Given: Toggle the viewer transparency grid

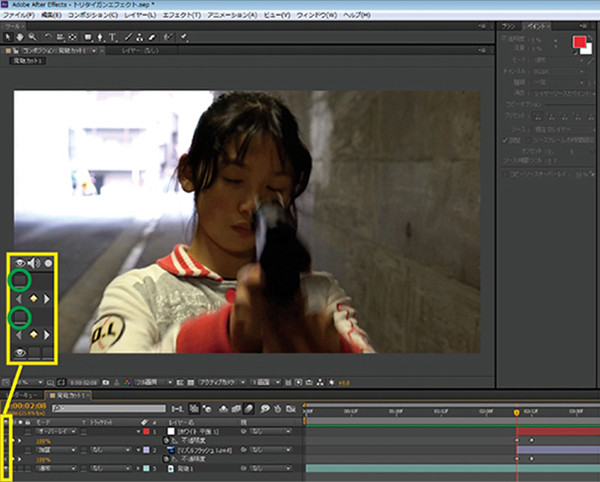Looking at the screenshot, I should coord(191,383).
